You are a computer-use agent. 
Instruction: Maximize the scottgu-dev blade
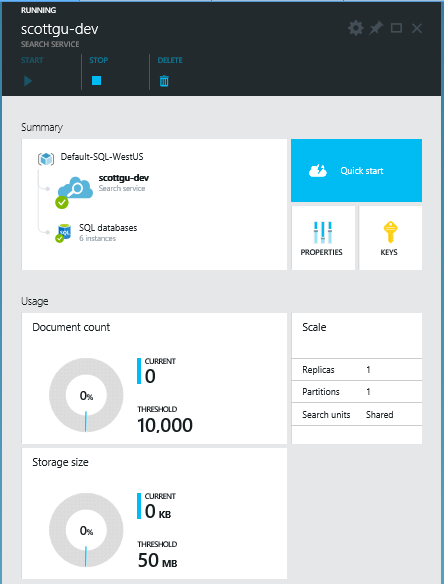(396, 28)
